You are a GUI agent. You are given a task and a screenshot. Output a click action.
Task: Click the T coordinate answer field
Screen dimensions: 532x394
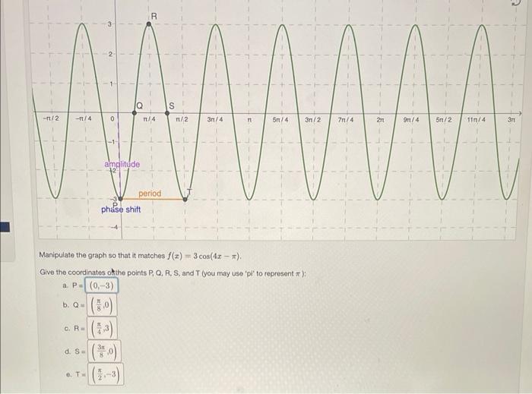click(x=106, y=374)
